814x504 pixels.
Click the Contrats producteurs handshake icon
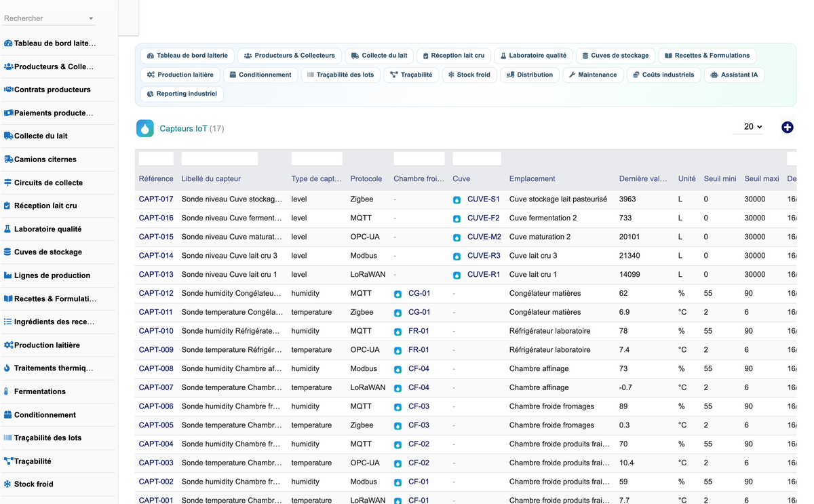[x=8, y=90]
